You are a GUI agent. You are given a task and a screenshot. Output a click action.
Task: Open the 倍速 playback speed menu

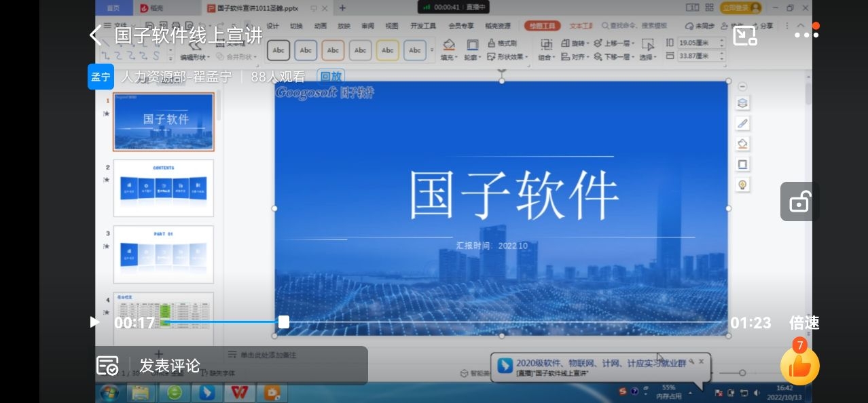pos(803,323)
